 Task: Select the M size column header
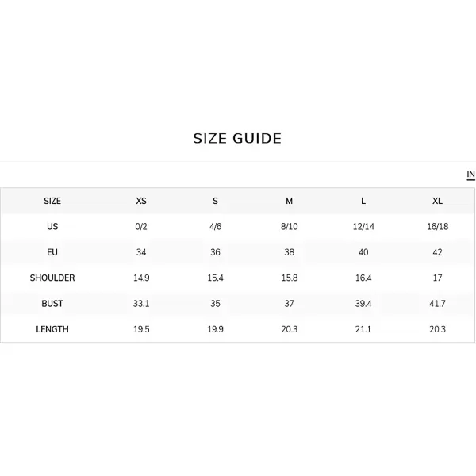click(x=290, y=201)
